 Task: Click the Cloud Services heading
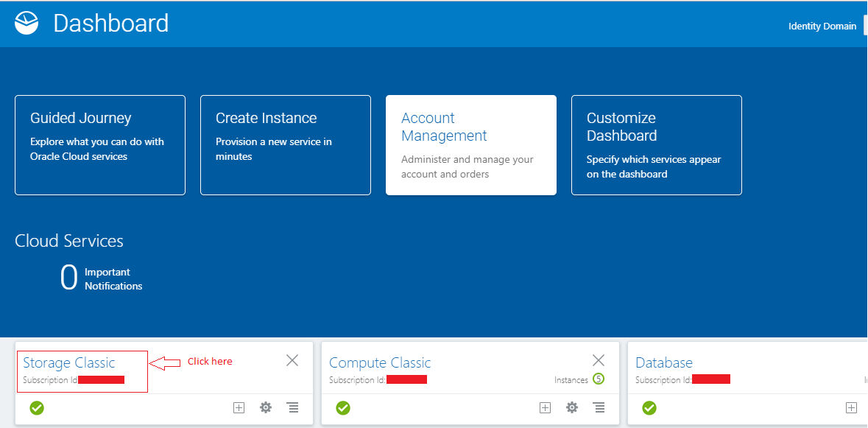[x=69, y=241]
